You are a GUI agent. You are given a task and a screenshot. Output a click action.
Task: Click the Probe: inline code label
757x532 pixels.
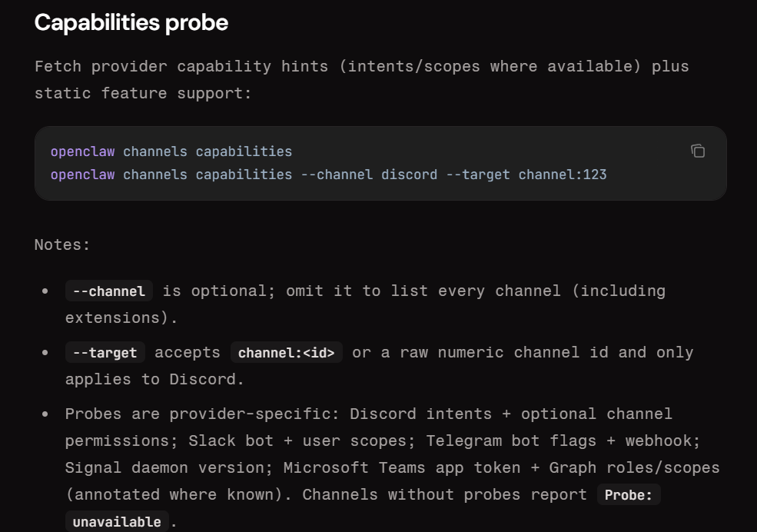pyautogui.click(x=629, y=495)
